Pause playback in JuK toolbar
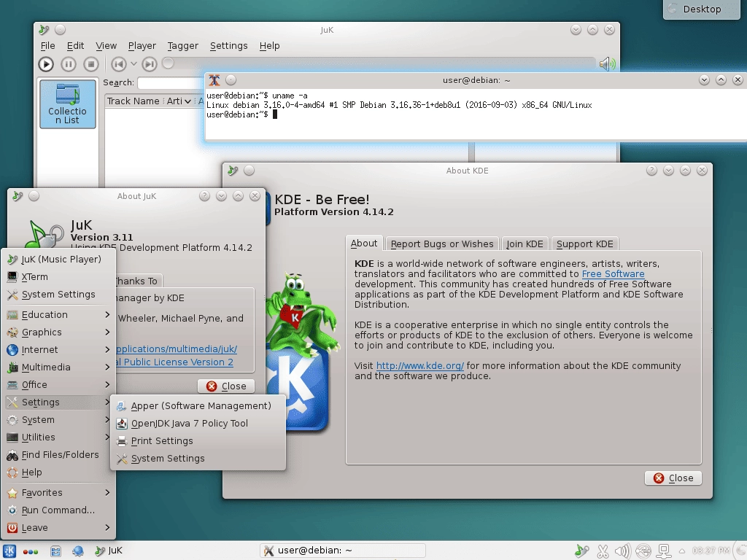The image size is (747, 560). pos(68,64)
